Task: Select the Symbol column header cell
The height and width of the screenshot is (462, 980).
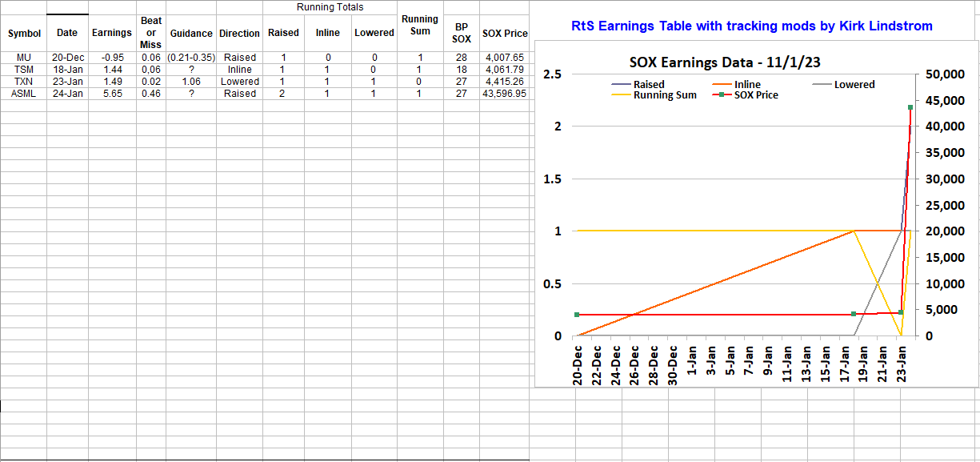Action: click(24, 34)
